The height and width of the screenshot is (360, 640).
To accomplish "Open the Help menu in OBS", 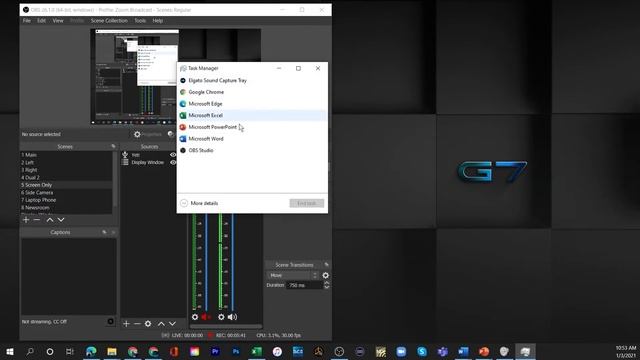I will tap(158, 20).
